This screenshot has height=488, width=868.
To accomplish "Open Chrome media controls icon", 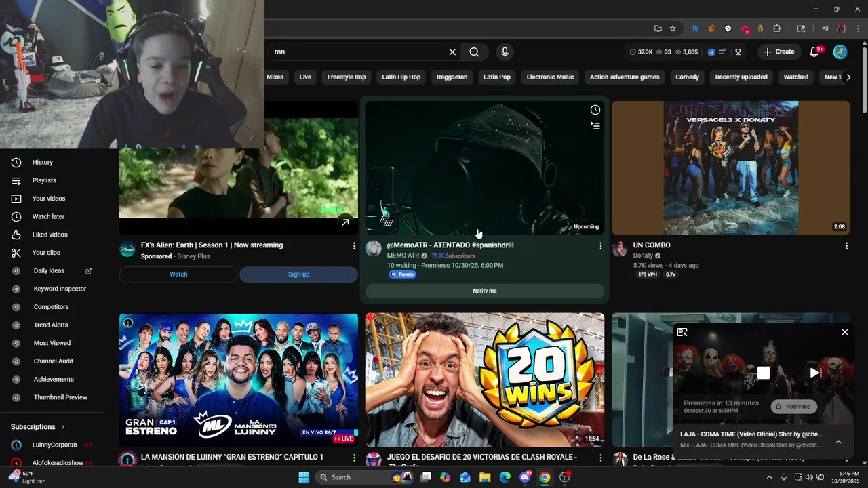I will (x=825, y=28).
